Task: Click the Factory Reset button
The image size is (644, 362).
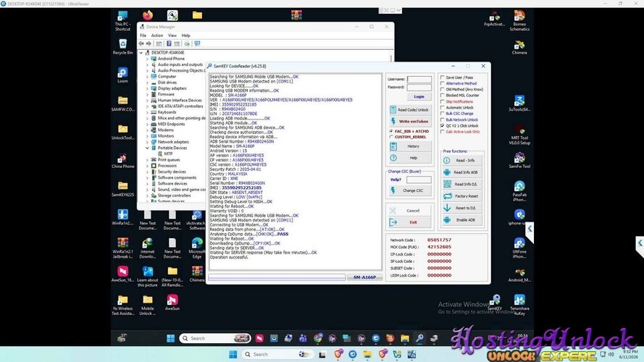Action: [x=461, y=196]
